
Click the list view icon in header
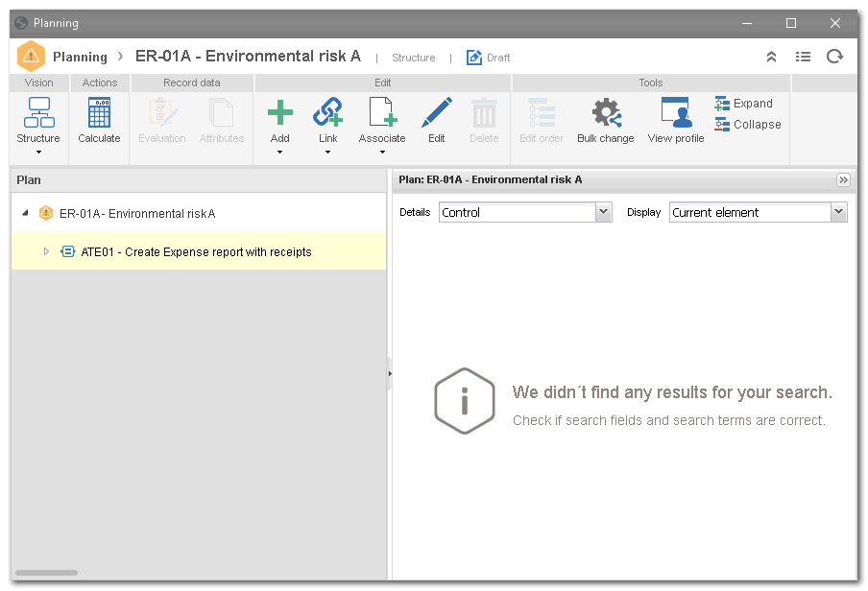[803, 57]
